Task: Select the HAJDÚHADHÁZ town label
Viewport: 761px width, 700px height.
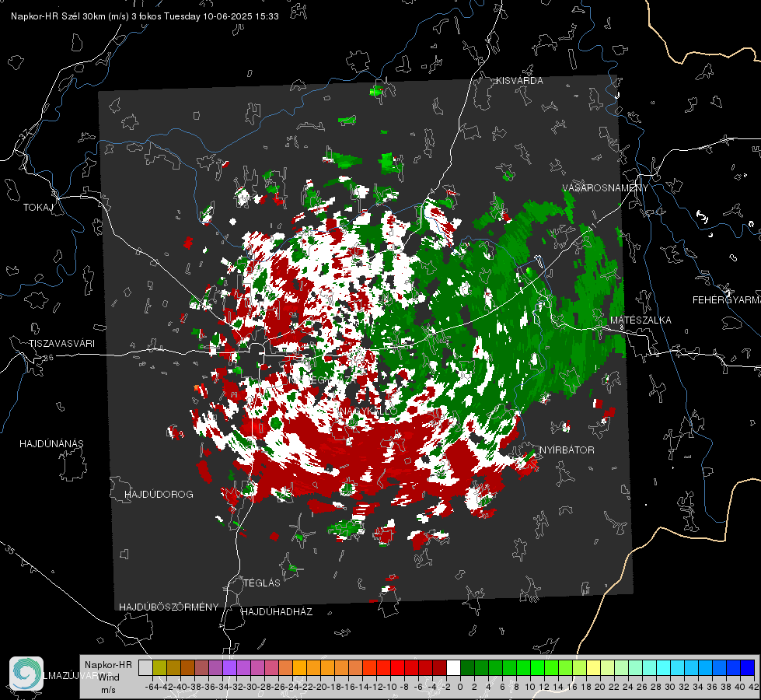Action: click(x=277, y=612)
